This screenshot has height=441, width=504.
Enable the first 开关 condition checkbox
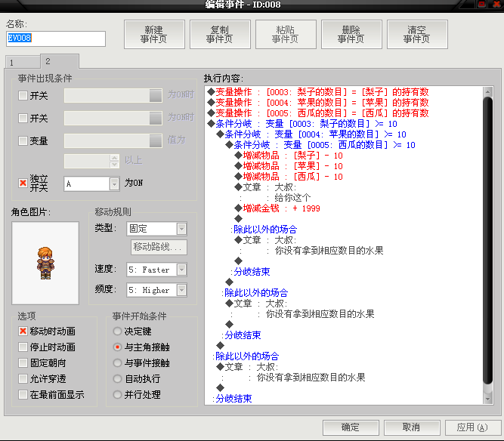(23, 95)
